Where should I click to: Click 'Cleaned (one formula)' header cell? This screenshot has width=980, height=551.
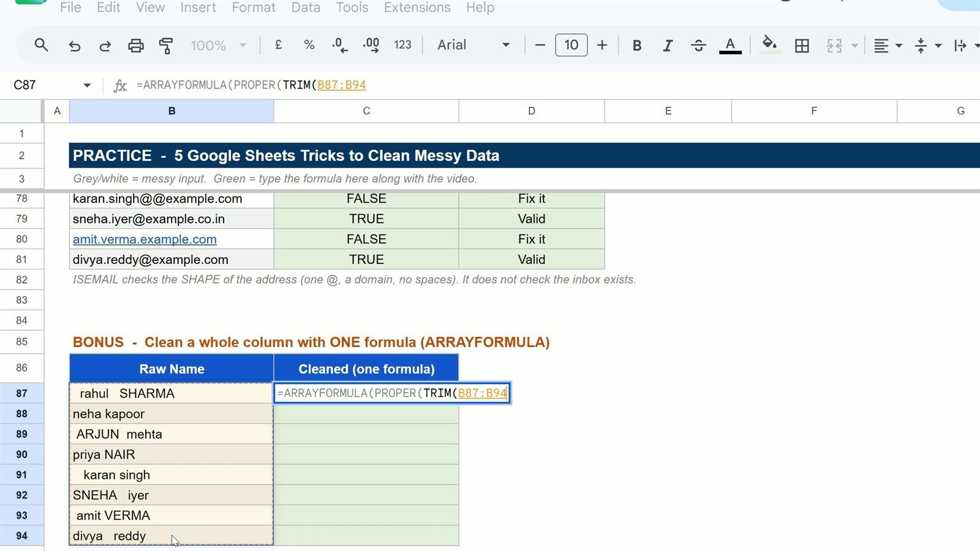(x=366, y=369)
